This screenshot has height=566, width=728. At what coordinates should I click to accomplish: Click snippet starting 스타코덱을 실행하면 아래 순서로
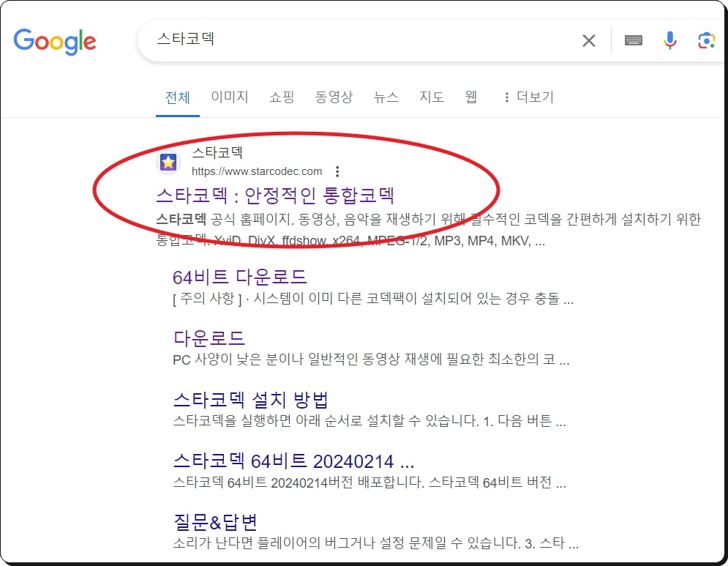pos(369,421)
